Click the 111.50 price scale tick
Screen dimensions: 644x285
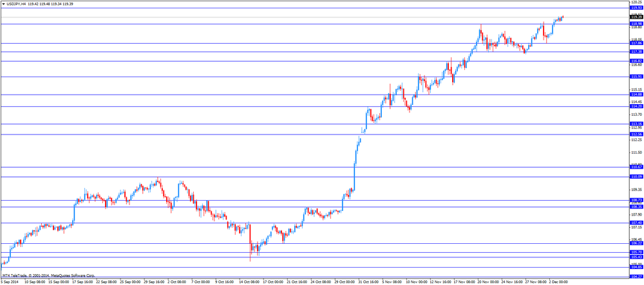click(x=637, y=152)
